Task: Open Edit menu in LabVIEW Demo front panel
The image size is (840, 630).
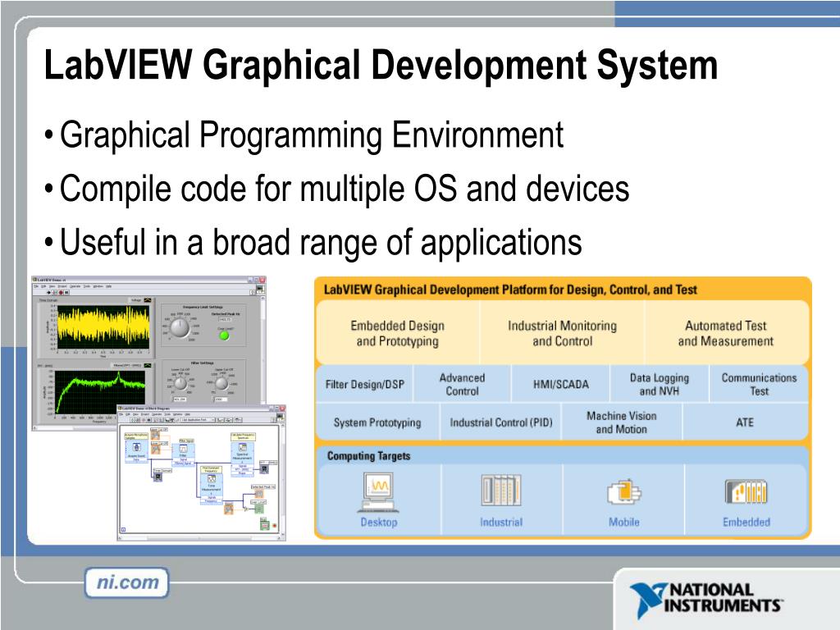Action: click(43, 286)
